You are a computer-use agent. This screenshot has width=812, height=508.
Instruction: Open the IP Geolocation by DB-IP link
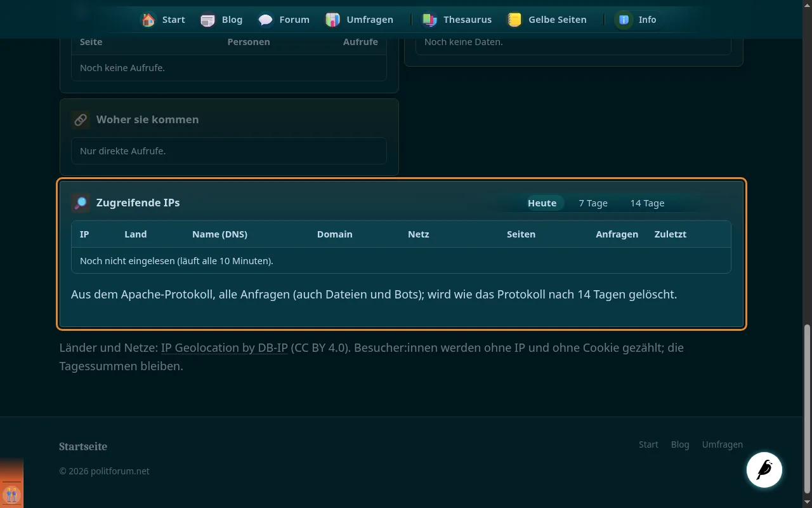[x=225, y=348]
